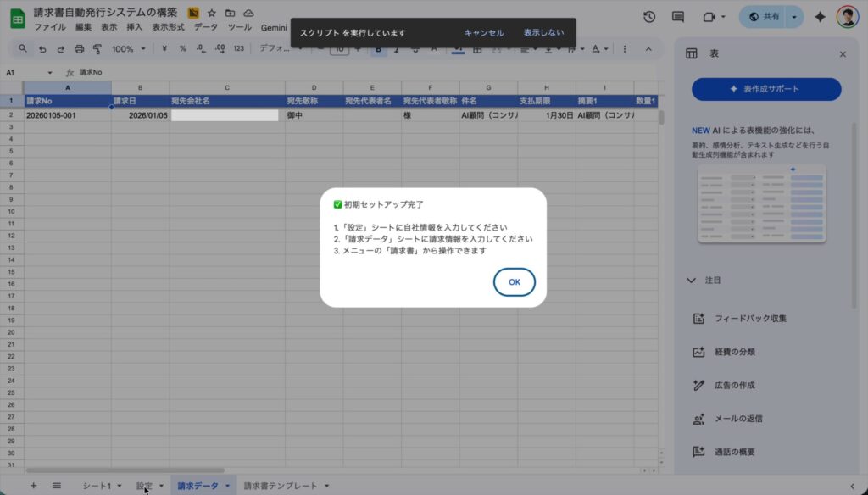The image size is (868, 495).
Task: Open the zoom 100% dropdown
Action: coord(127,49)
